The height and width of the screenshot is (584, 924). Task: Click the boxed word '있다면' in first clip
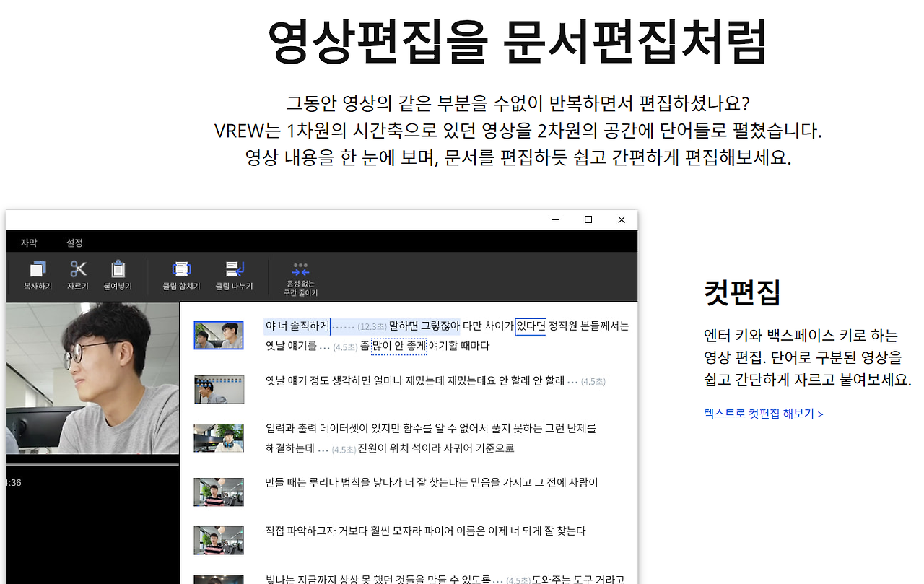tap(531, 326)
